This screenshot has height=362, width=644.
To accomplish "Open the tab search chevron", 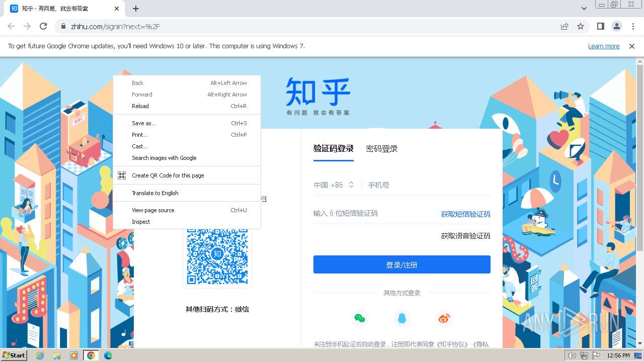I will 584,9.
